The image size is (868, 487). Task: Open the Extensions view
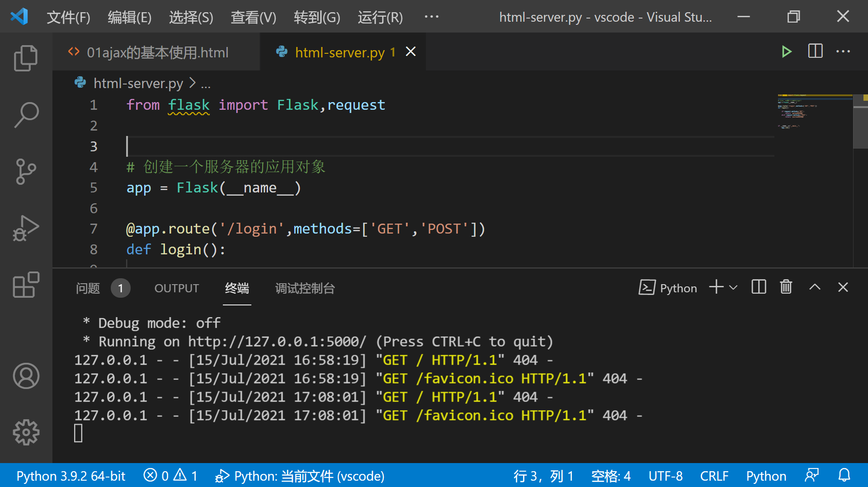26,285
